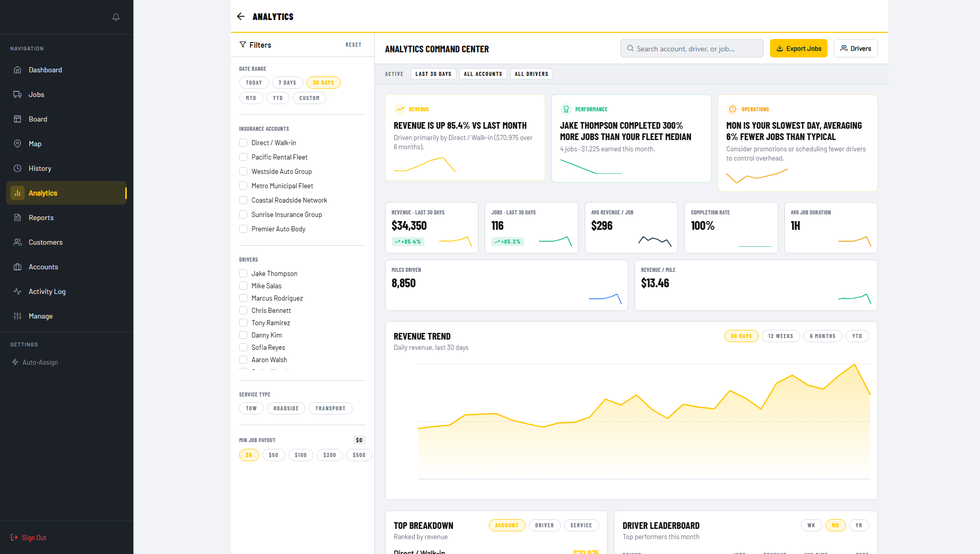Select Aaron Walsh driver checkbox
The height and width of the screenshot is (554, 980).
tap(243, 360)
